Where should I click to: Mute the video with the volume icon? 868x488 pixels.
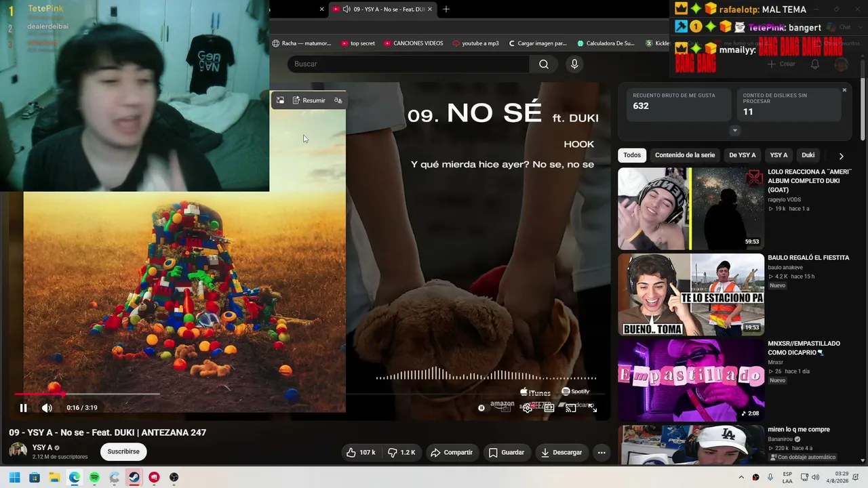click(47, 408)
